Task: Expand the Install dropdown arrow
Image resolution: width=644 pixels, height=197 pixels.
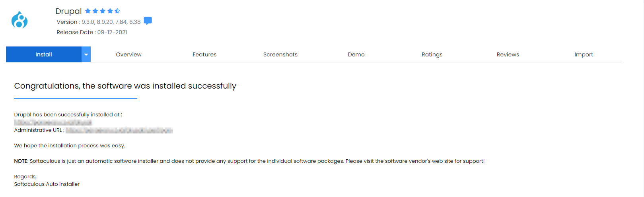Action: (86, 54)
